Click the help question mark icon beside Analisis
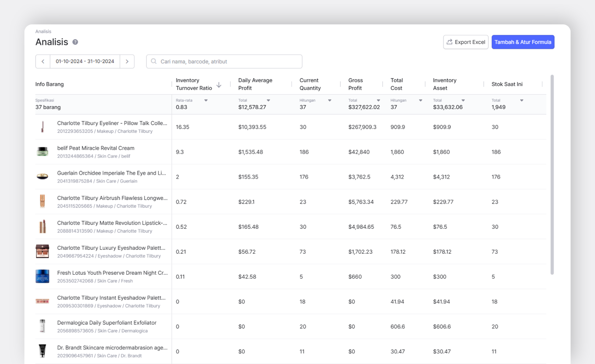This screenshot has width=595, height=364. point(75,42)
